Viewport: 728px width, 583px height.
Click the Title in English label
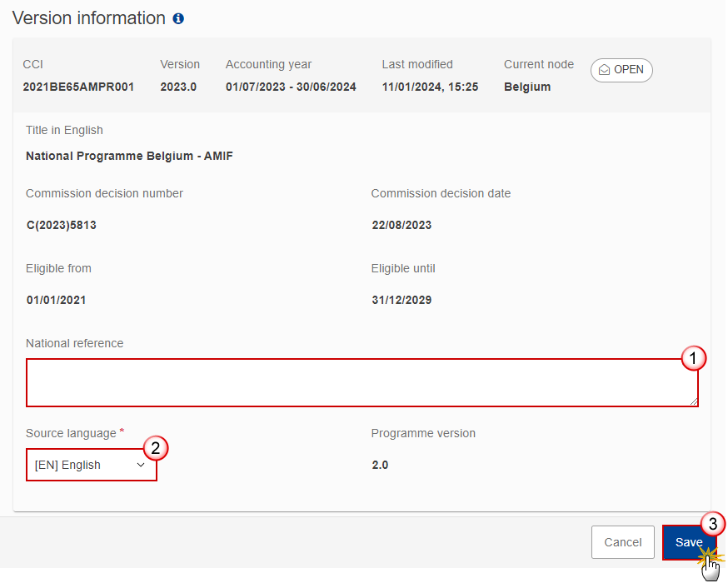tap(64, 130)
